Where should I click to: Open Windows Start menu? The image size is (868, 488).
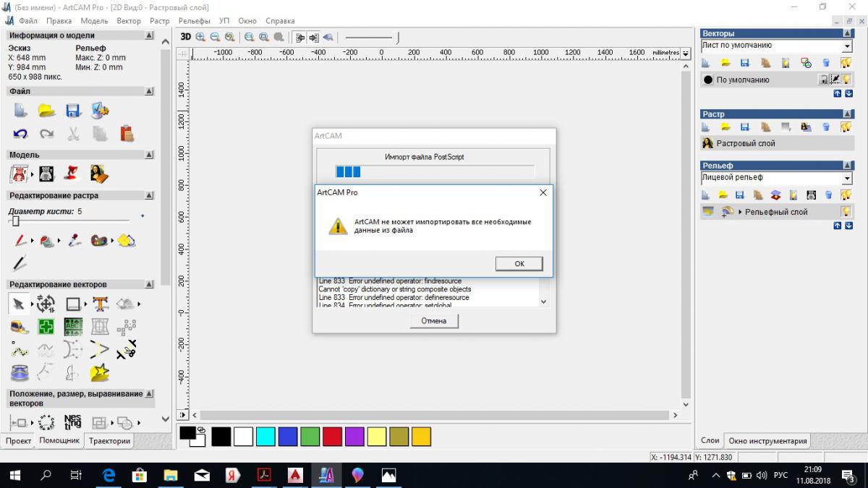(x=14, y=475)
